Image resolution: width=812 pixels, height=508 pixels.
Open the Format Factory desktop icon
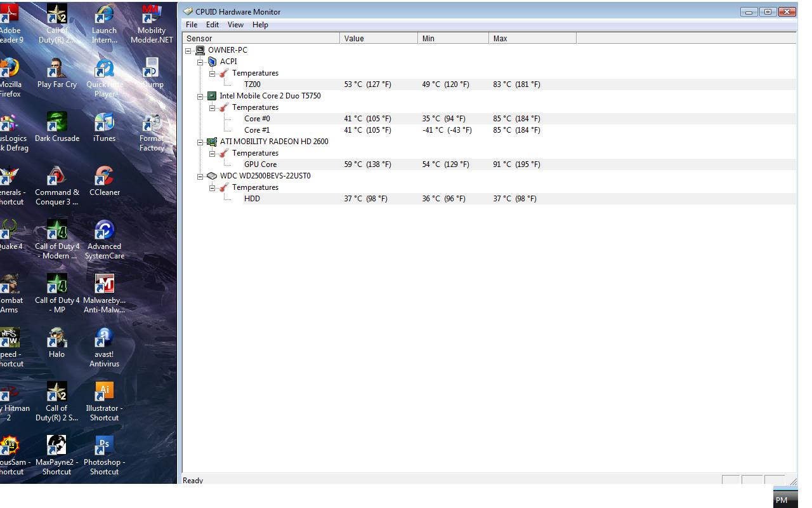pyautogui.click(x=152, y=132)
